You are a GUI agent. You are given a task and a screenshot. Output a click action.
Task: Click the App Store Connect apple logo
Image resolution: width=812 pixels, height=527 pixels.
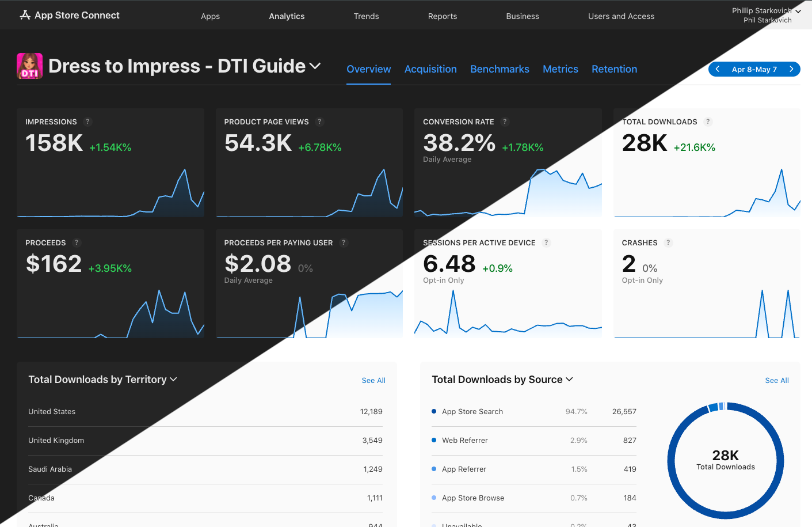24,14
